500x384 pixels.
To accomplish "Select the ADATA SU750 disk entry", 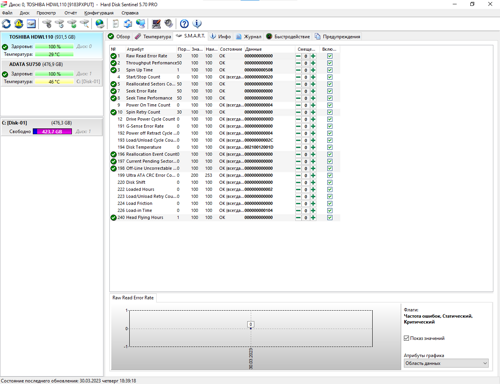I will coord(52,73).
